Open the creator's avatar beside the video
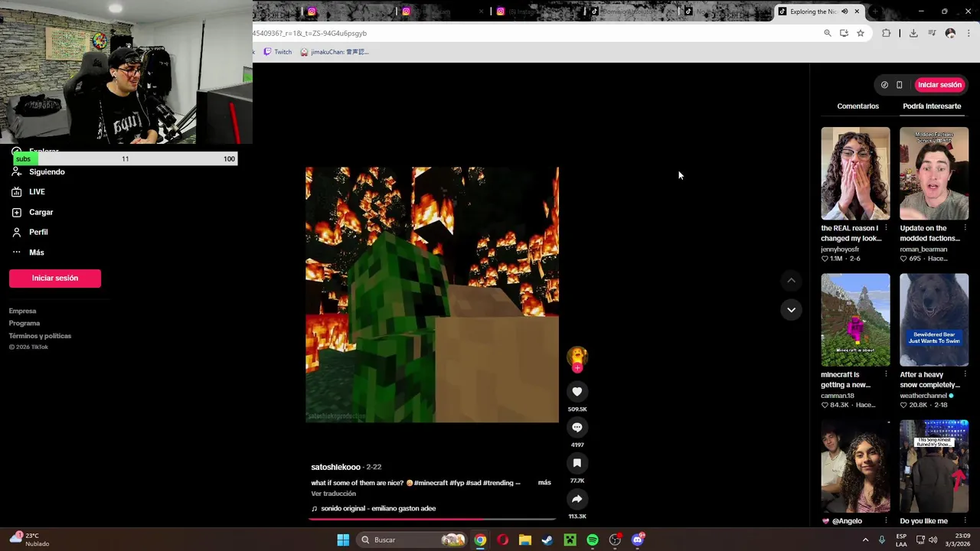The width and height of the screenshot is (980, 551). point(577,356)
